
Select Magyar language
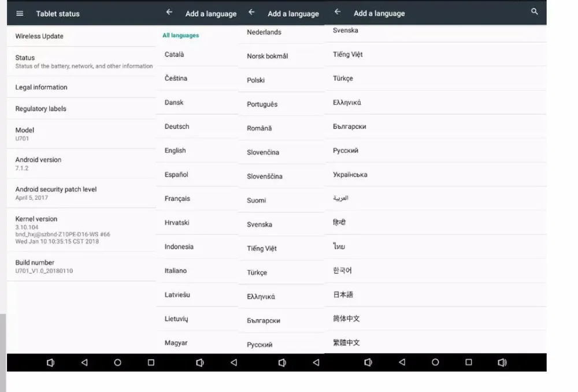pyautogui.click(x=197, y=343)
